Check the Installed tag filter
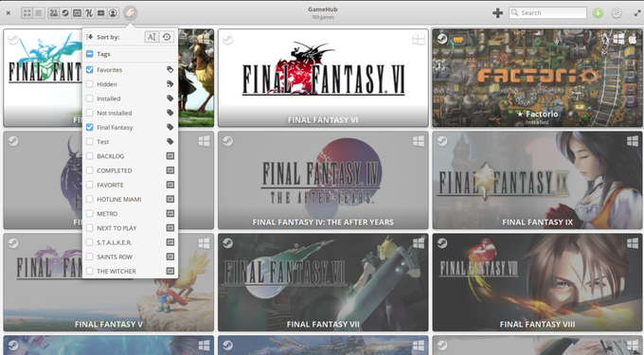The width and height of the screenshot is (644, 355). click(90, 98)
